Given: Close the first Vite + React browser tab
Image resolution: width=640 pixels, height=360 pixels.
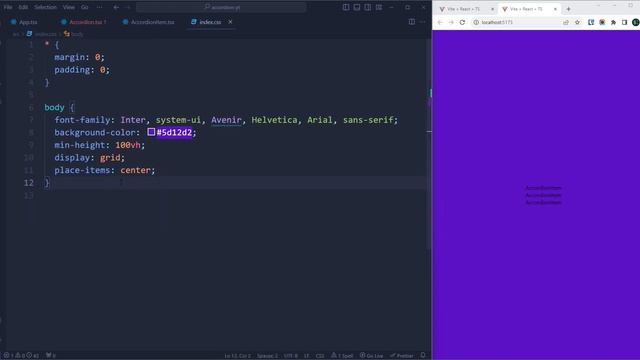Looking at the screenshot, I should [492, 9].
